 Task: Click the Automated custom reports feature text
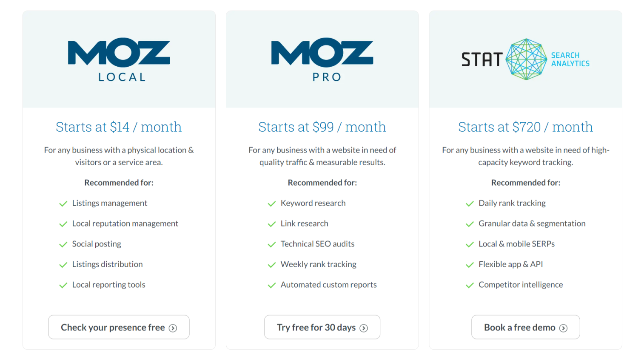(x=328, y=285)
